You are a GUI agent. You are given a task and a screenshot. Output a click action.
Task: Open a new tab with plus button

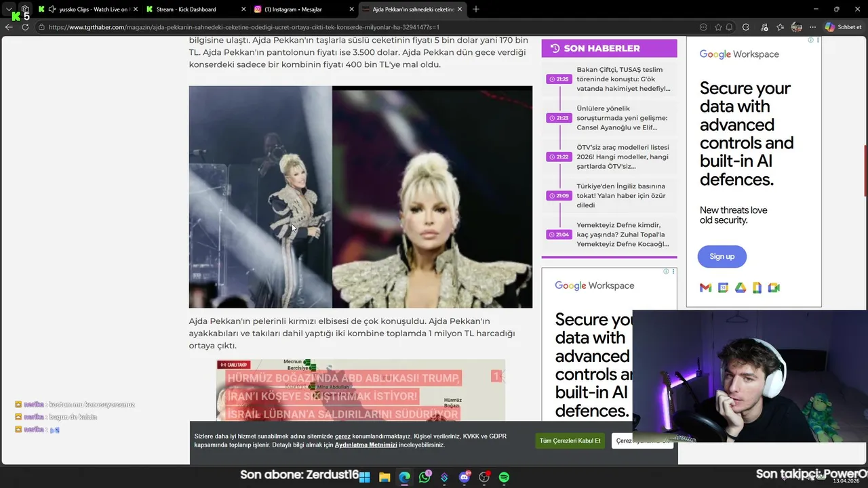click(475, 9)
